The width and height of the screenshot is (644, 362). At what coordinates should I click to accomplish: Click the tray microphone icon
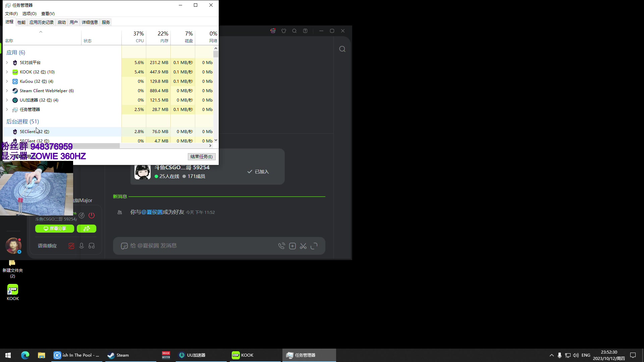(559, 355)
